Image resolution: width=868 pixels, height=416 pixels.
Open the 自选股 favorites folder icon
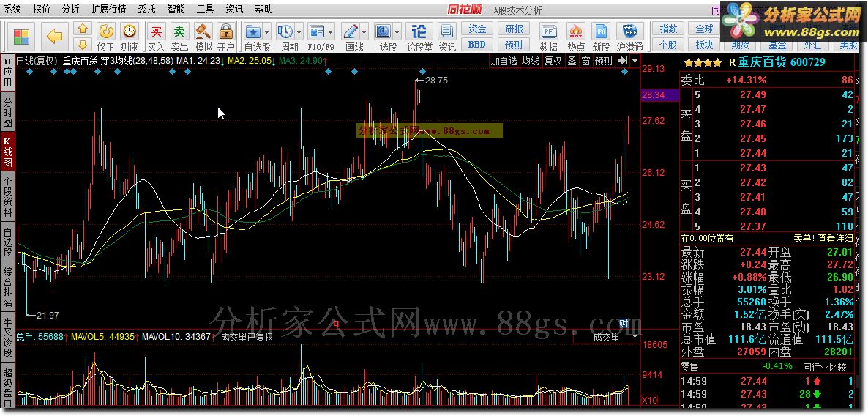(x=253, y=31)
